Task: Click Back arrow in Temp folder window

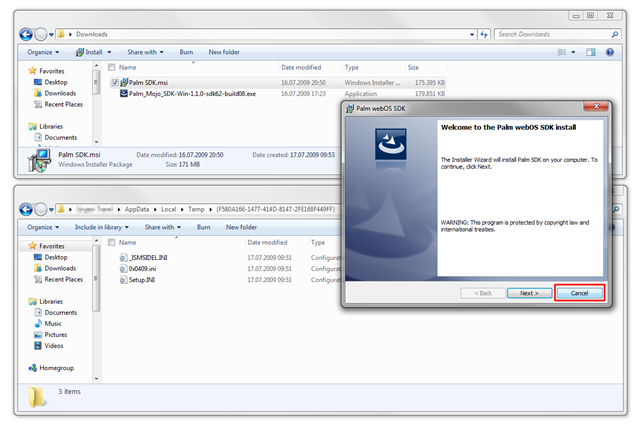Action: point(26,210)
